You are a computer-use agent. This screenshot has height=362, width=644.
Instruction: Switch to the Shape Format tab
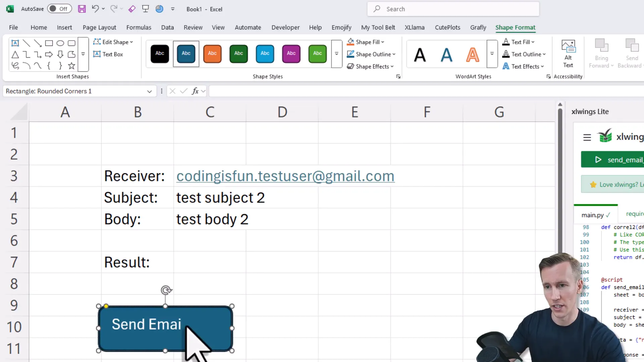516,27
